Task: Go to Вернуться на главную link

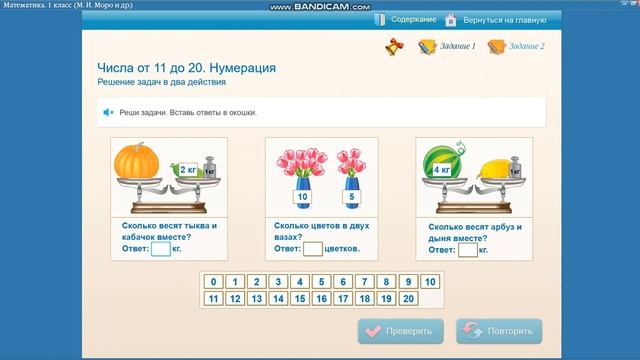Action: 504,20
